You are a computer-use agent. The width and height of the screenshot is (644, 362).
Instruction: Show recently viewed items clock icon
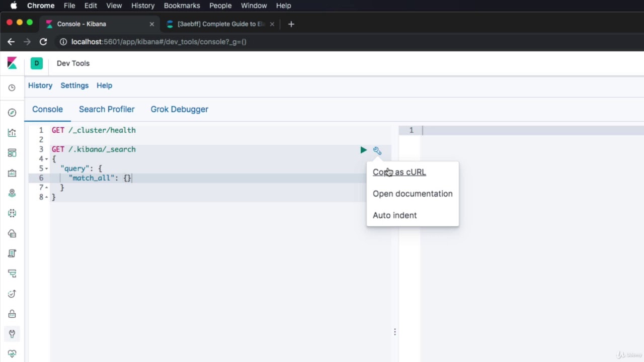coord(12,88)
